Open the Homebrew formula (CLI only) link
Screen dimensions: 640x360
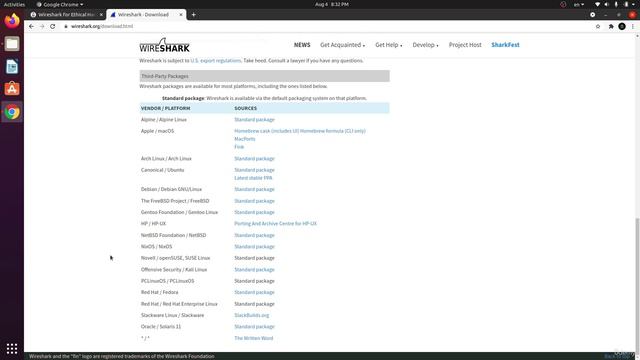(x=333, y=131)
